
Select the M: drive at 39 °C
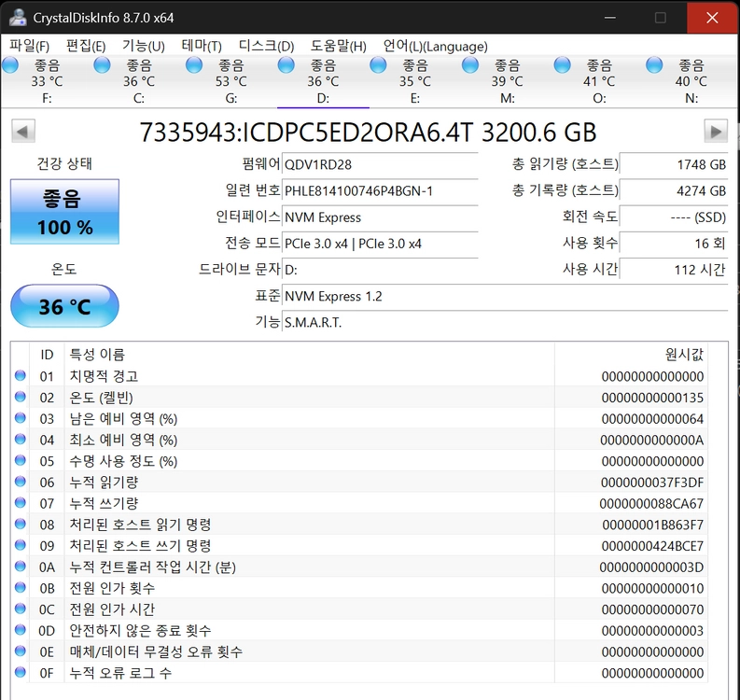[x=507, y=81]
